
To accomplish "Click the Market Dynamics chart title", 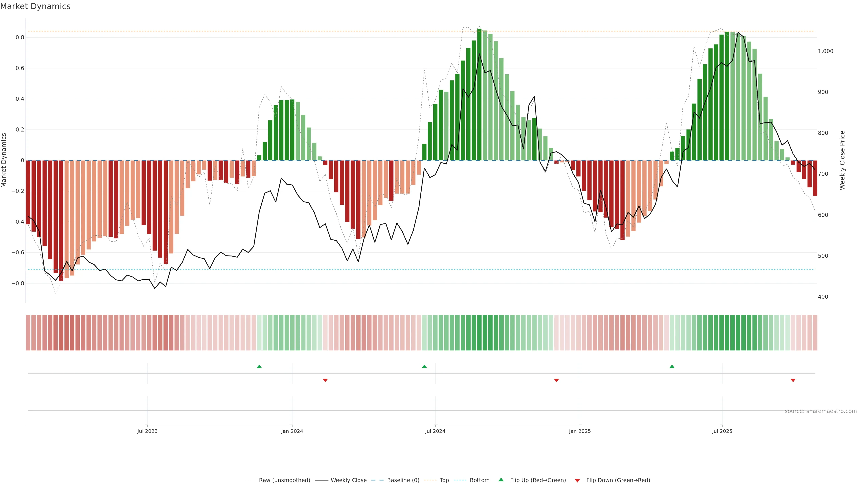I will [x=35, y=6].
